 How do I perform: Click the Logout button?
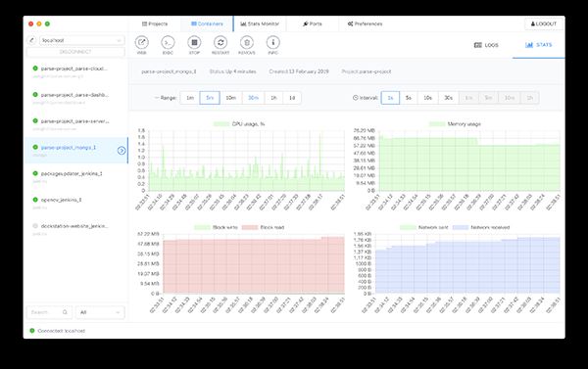pyautogui.click(x=544, y=23)
